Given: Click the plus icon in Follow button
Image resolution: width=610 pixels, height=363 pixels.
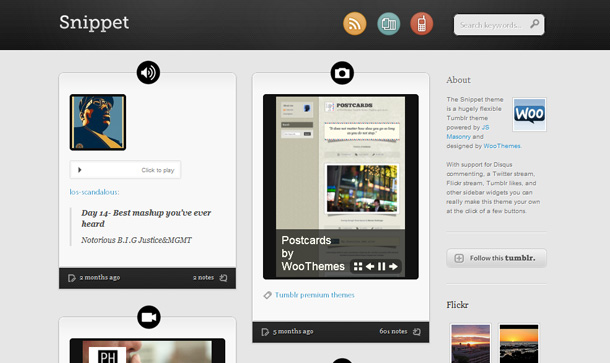Looking at the screenshot, I should pos(459,258).
